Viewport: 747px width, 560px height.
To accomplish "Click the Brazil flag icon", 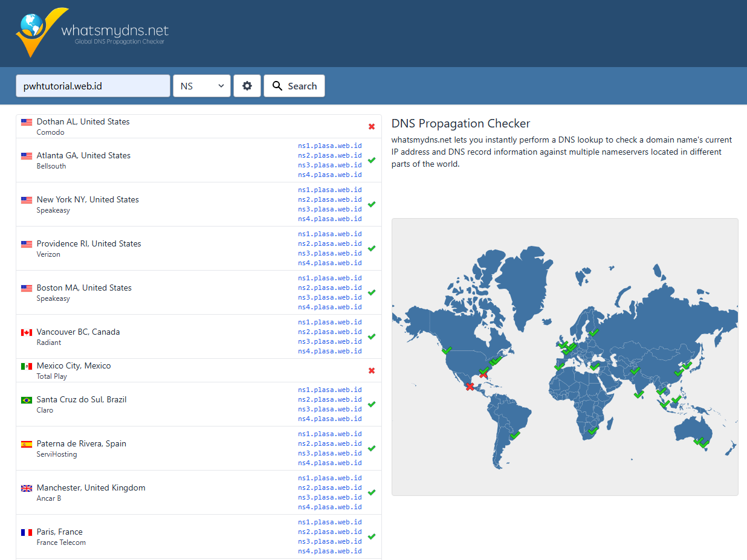I will click(27, 400).
